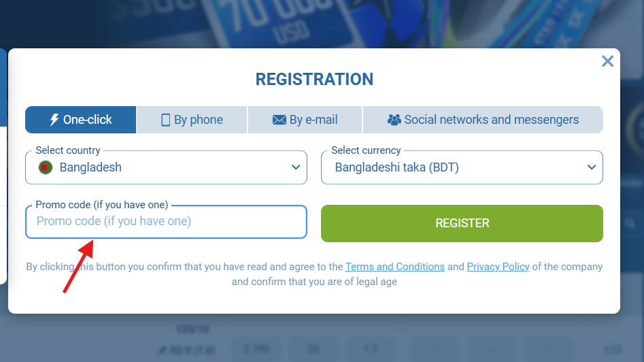
Task: Switch to the By phone tab
Action: click(192, 120)
